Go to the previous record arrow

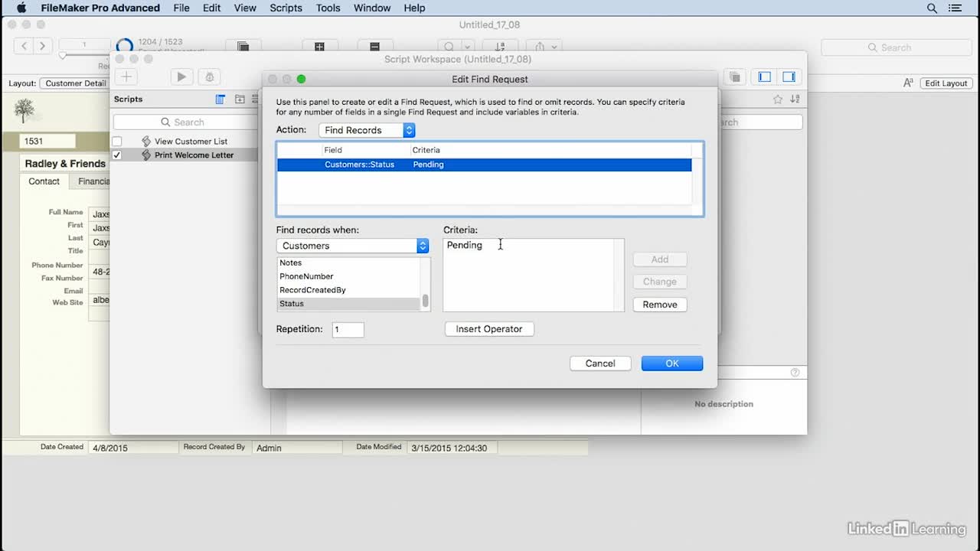click(24, 46)
